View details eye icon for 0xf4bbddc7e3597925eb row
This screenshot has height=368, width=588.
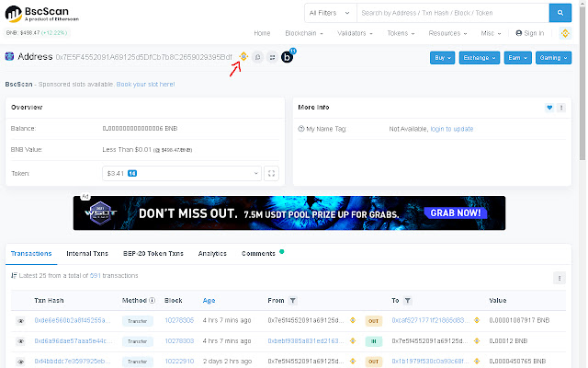click(21, 362)
